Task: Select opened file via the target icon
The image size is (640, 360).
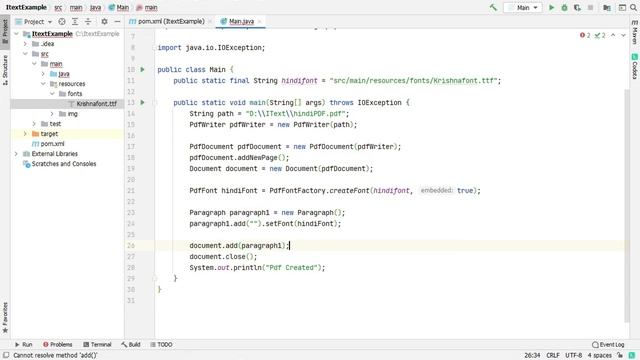Action: point(62,22)
